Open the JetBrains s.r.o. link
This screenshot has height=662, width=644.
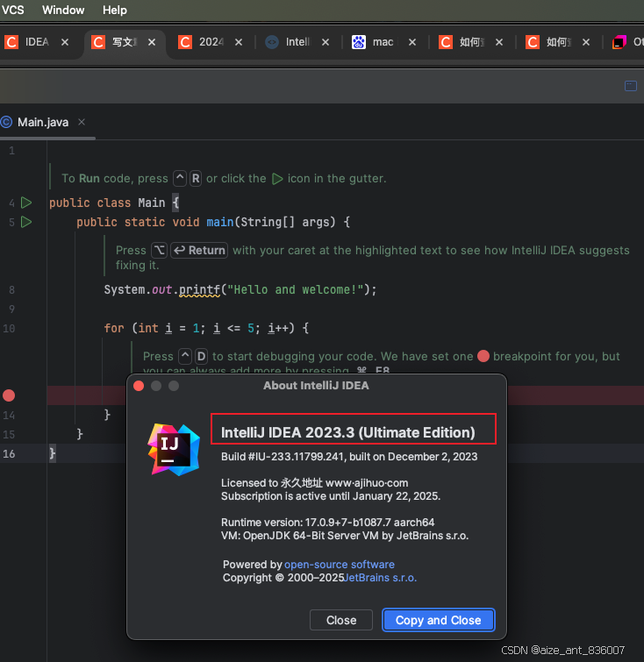tap(380, 578)
